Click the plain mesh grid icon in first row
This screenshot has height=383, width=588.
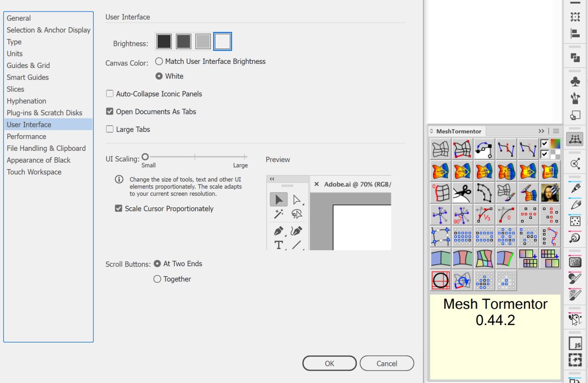pyautogui.click(x=440, y=149)
